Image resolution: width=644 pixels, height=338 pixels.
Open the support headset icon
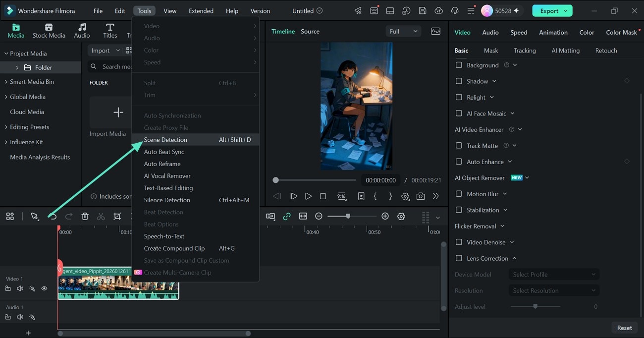(x=455, y=11)
